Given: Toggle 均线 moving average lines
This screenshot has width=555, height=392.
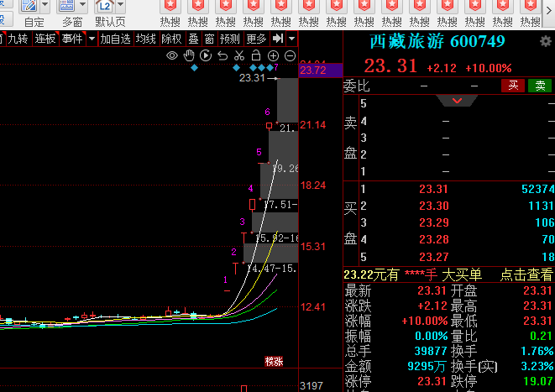Looking at the screenshot, I should coord(146,39).
